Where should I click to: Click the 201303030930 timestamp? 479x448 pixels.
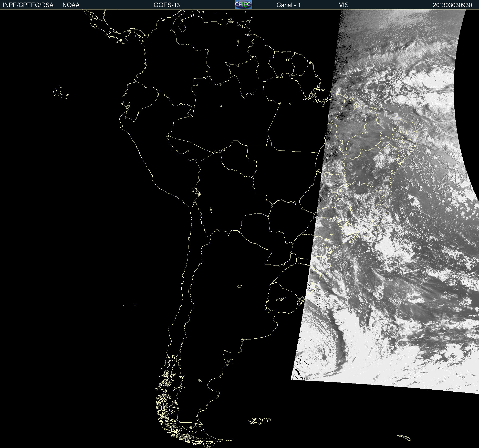click(452, 5)
